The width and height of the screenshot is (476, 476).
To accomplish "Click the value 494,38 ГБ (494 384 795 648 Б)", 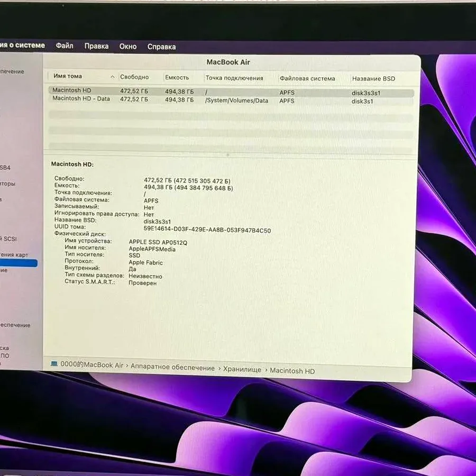I will point(188,188).
